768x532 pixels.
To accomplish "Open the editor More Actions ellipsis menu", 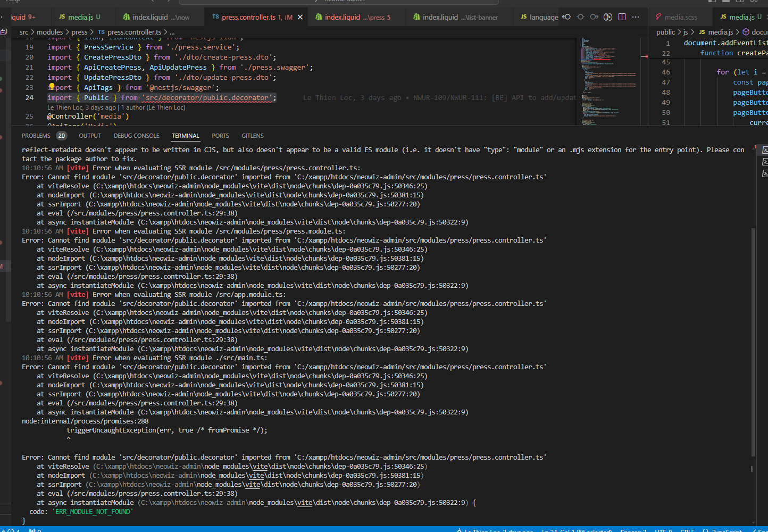I will [x=636, y=17].
